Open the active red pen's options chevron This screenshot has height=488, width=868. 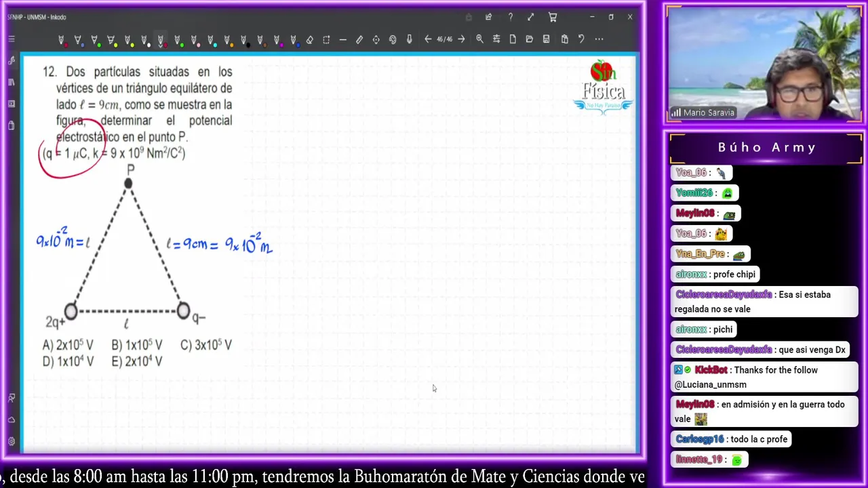160,46
